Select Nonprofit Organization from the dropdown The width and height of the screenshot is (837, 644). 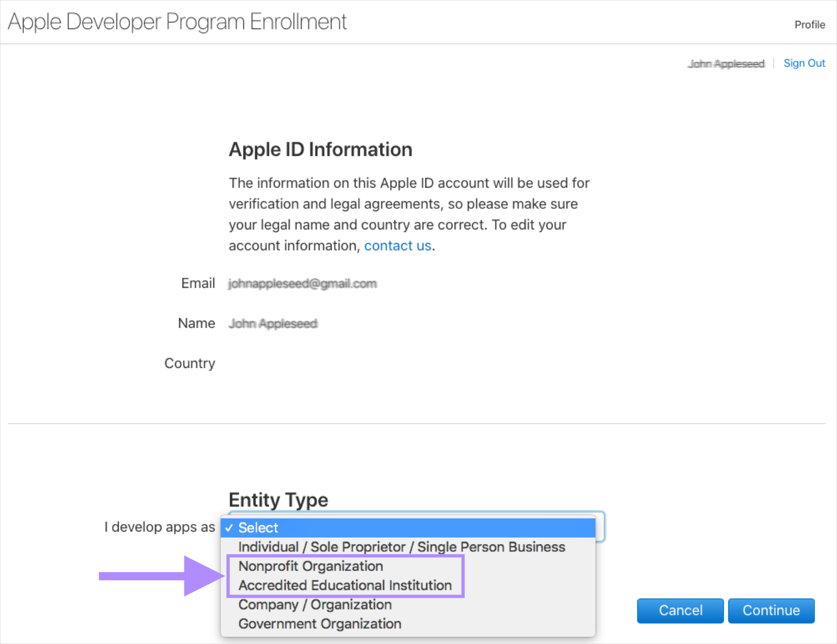[x=310, y=566]
